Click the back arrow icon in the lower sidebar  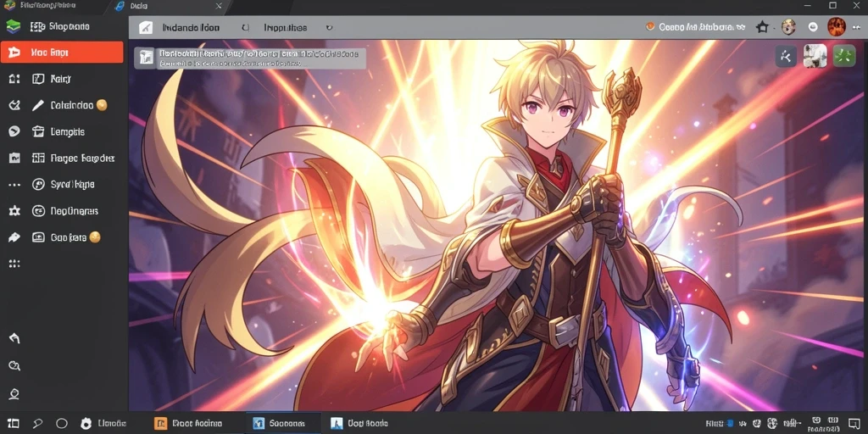coord(14,338)
